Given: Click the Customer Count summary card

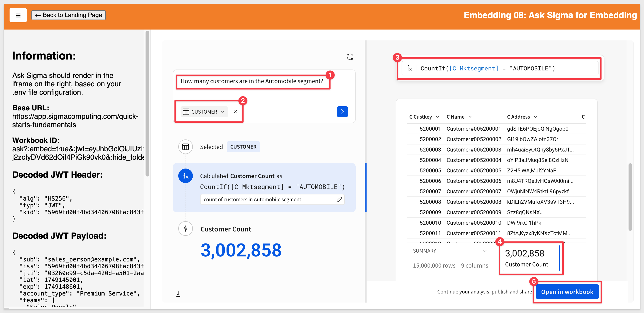Looking at the screenshot, I should point(531,258).
